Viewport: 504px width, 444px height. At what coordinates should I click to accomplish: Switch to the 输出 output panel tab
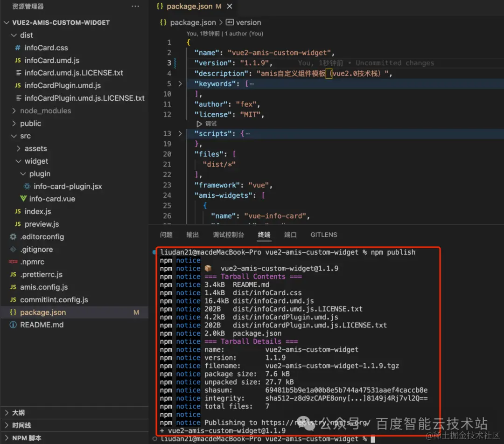pyautogui.click(x=193, y=235)
